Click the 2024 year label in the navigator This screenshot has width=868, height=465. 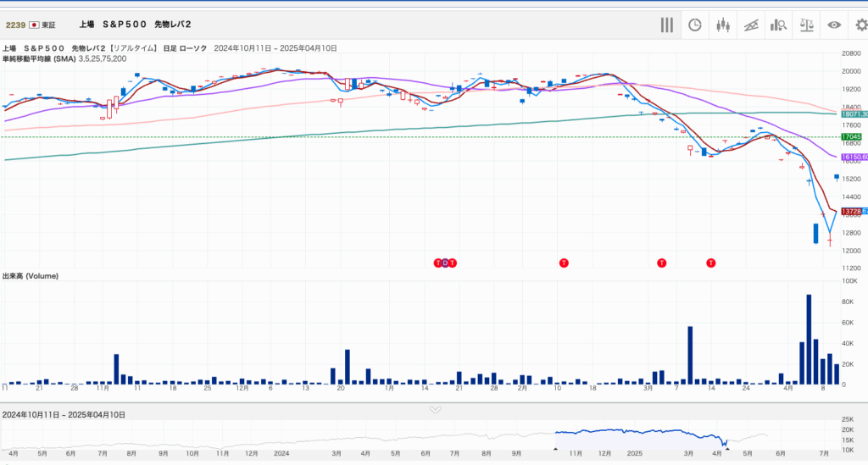281,453
